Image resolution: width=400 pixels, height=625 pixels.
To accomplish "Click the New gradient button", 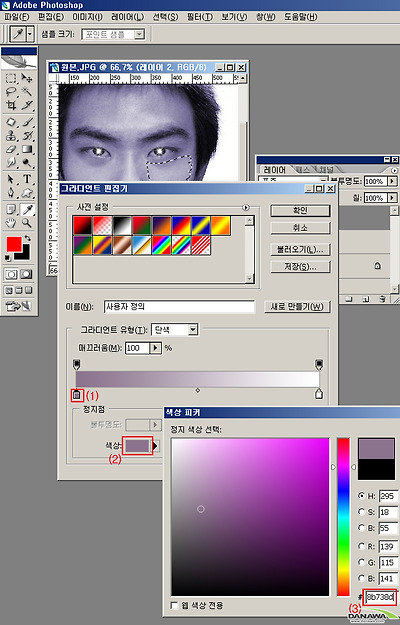I will point(297,307).
